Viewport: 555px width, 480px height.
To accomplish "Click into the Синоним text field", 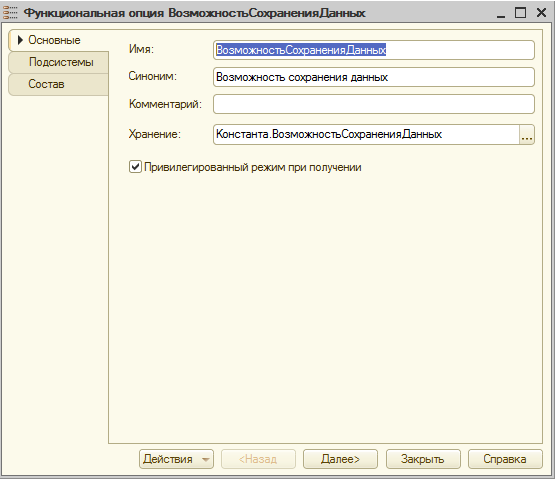I will [x=374, y=77].
